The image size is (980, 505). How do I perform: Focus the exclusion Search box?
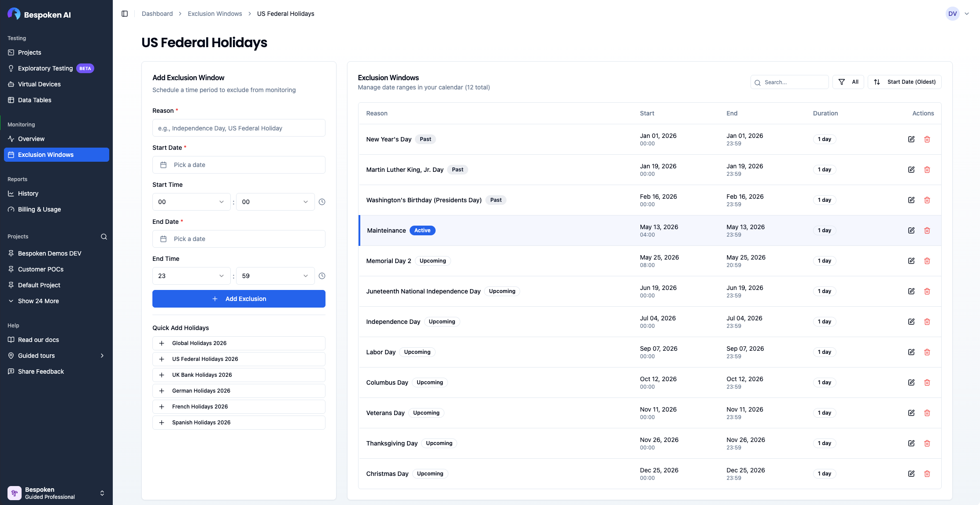[789, 82]
